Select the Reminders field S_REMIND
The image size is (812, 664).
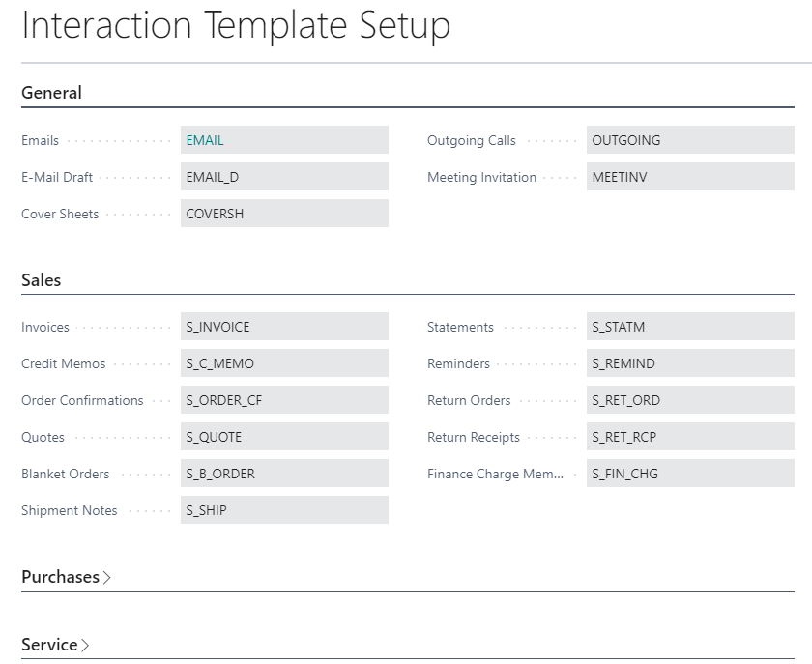tap(690, 363)
